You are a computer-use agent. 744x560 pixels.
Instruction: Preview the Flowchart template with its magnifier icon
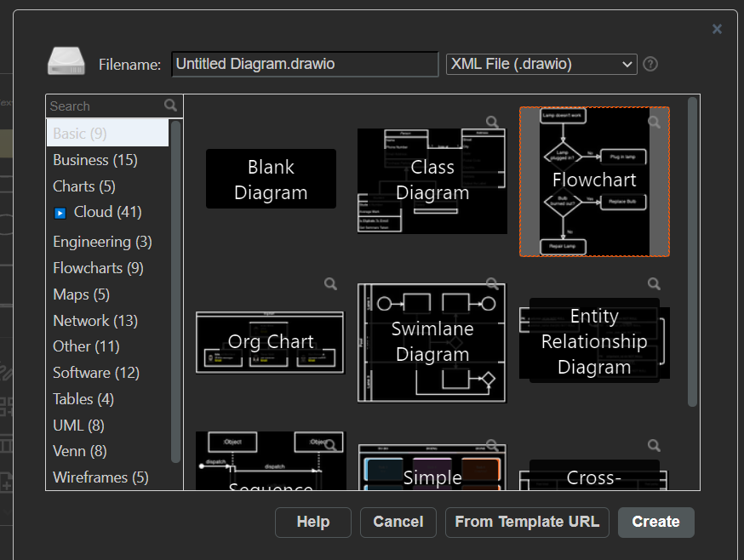coord(654,123)
